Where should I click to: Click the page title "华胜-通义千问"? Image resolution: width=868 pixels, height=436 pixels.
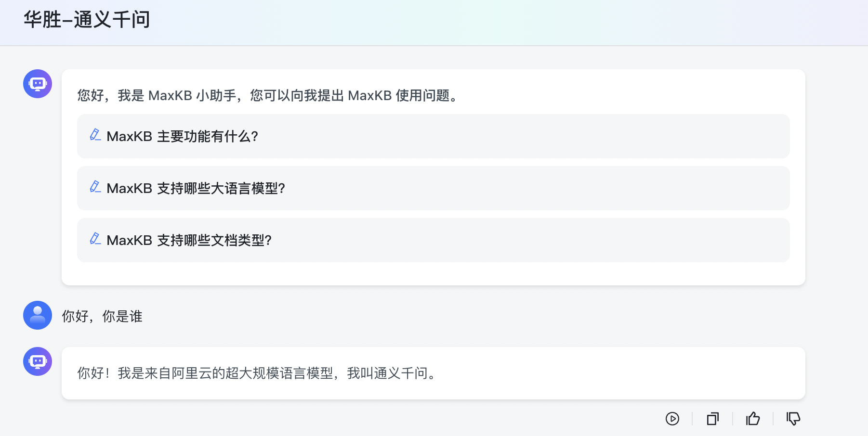87,20
